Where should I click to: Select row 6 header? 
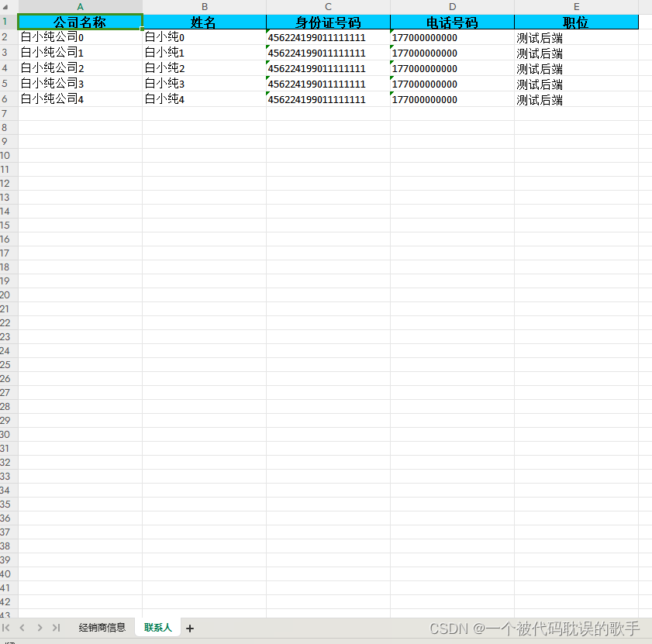[x=7, y=99]
